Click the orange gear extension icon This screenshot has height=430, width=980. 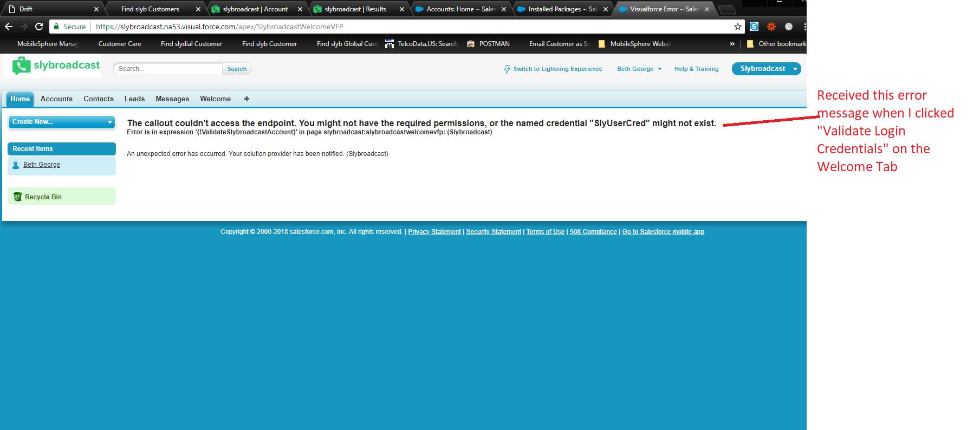(x=771, y=27)
